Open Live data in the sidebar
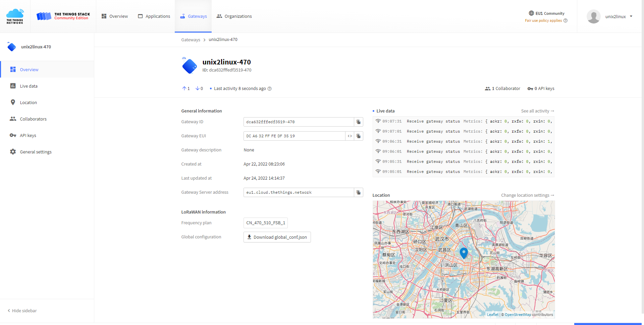This screenshot has height=325, width=644. [47, 86]
